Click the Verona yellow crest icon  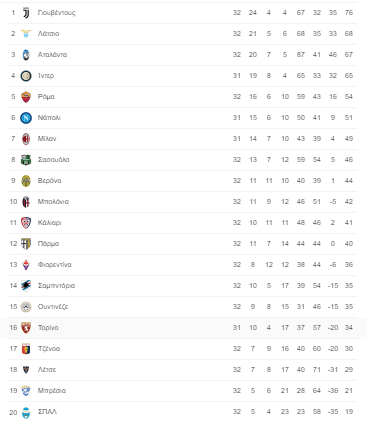point(26,181)
